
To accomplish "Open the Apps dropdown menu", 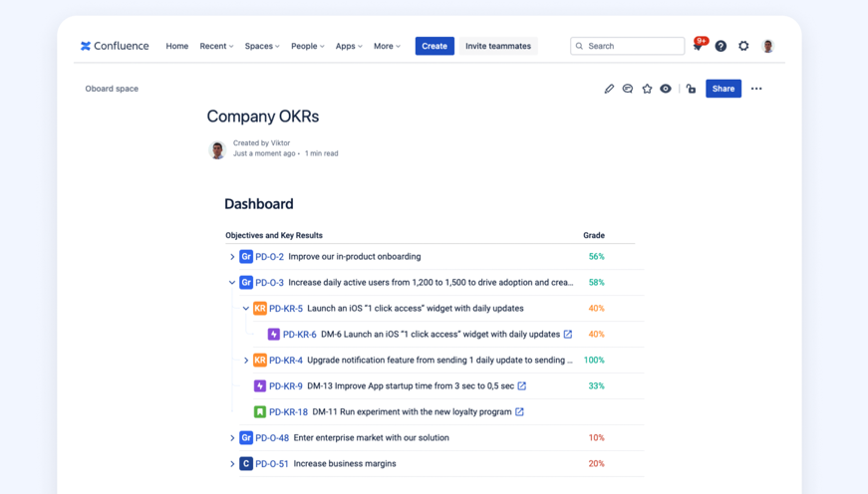I will [349, 46].
